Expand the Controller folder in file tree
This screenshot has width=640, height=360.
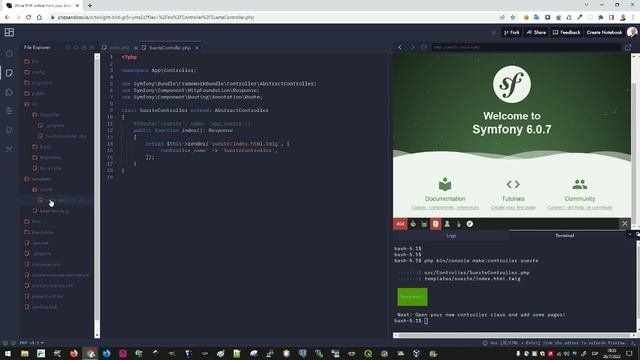tap(50, 115)
